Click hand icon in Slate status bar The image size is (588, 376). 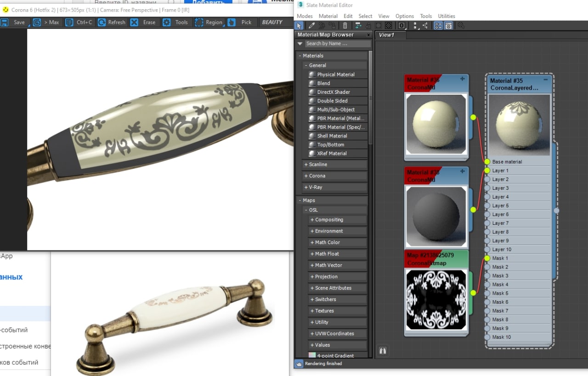click(x=299, y=364)
